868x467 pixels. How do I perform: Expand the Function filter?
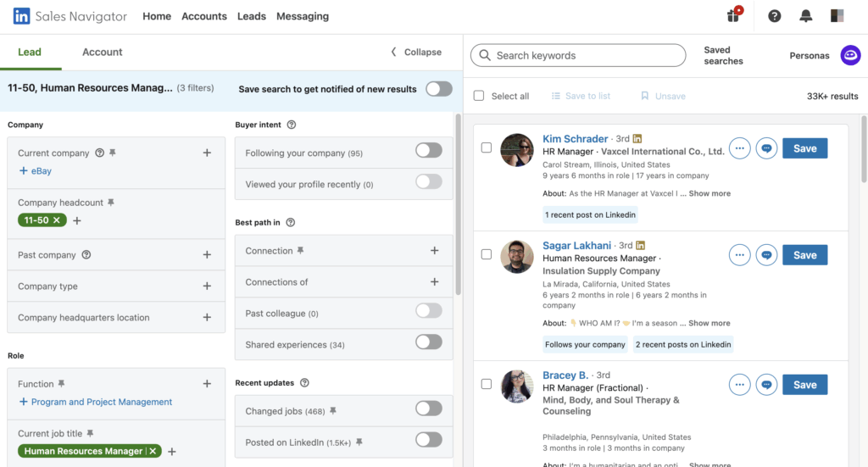(x=207, y=383)
